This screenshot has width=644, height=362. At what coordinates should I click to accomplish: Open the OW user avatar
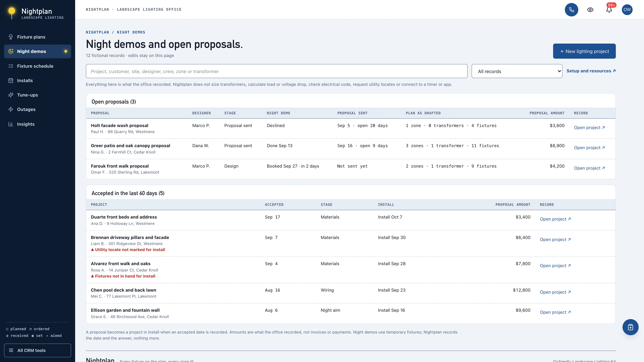[627, 10]
